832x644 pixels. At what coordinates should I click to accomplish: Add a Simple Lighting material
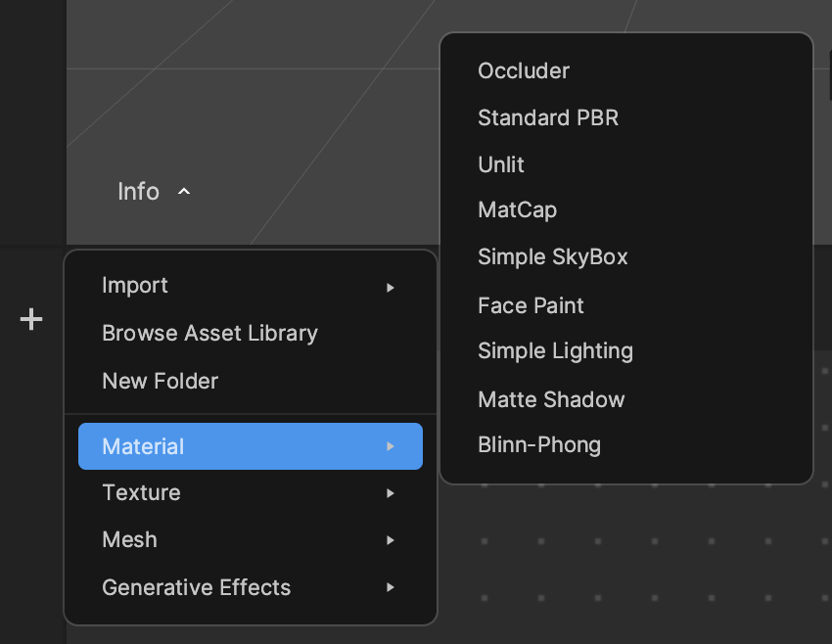click(x=555, y=351)
